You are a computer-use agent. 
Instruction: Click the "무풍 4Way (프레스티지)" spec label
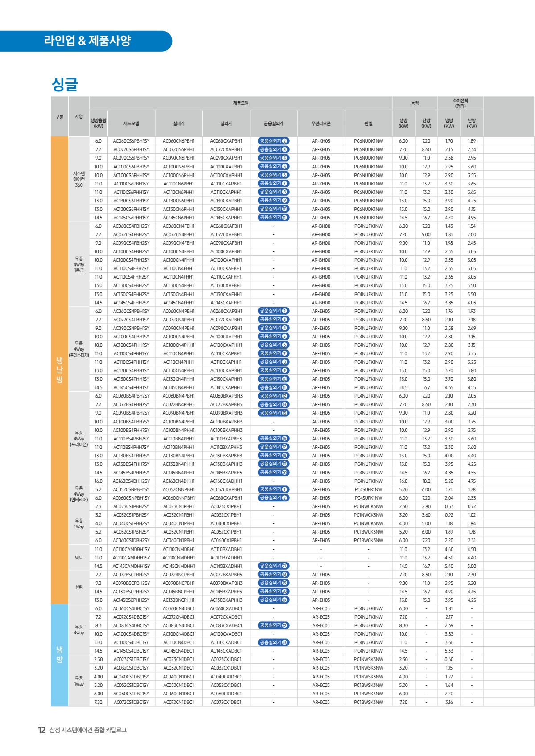click(x=79, y=349)
